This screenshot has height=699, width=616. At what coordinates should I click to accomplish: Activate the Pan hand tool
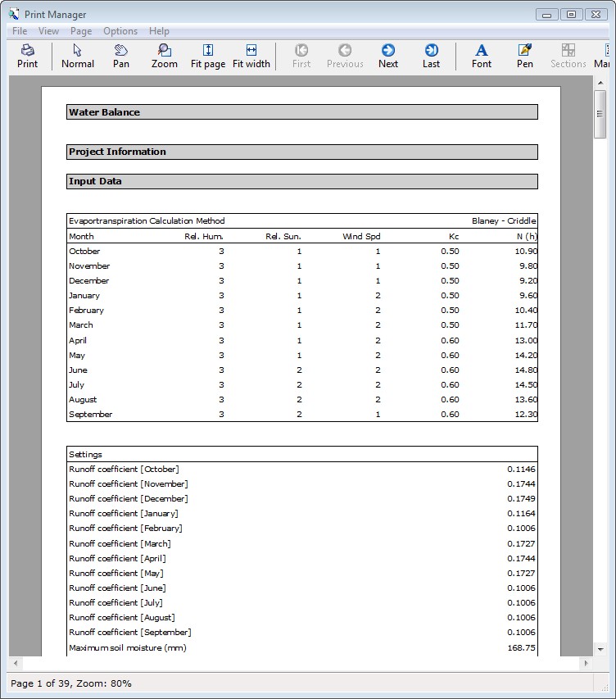point(121,56)
